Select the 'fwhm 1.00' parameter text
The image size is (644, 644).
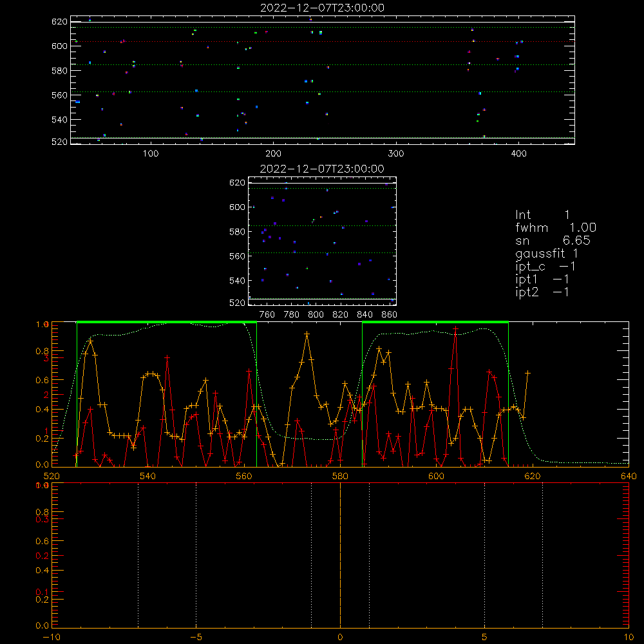click(x=556, y=227)
